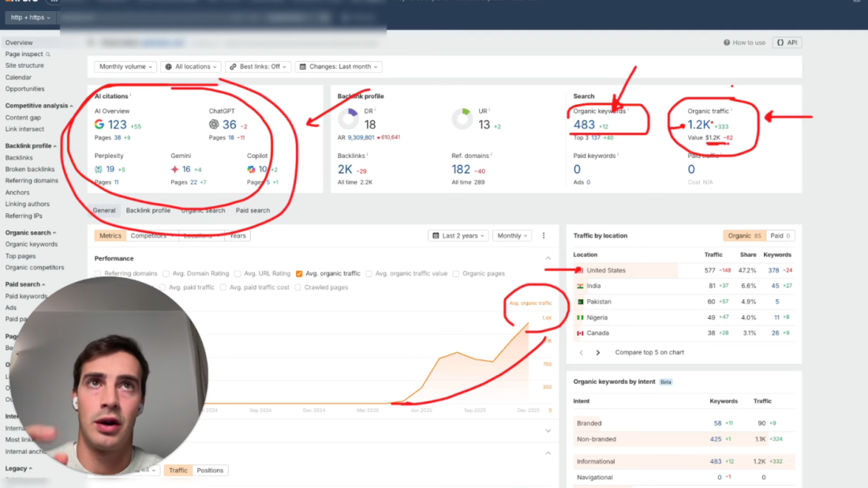
Task: Collapse the Performance section chevron
Action: click(x=548, y=258)
